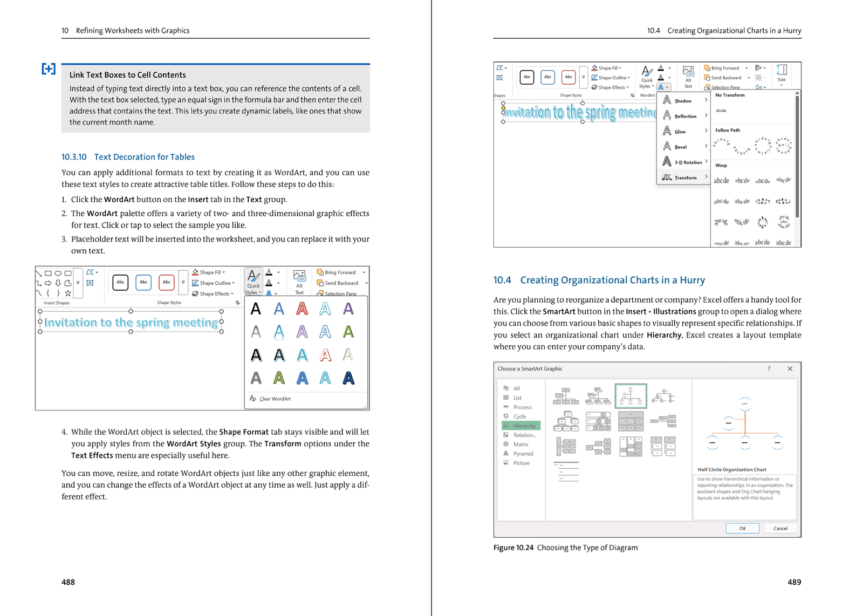
Task: Click the Rotate objects dropdown icon
Action: pos(760,87)
